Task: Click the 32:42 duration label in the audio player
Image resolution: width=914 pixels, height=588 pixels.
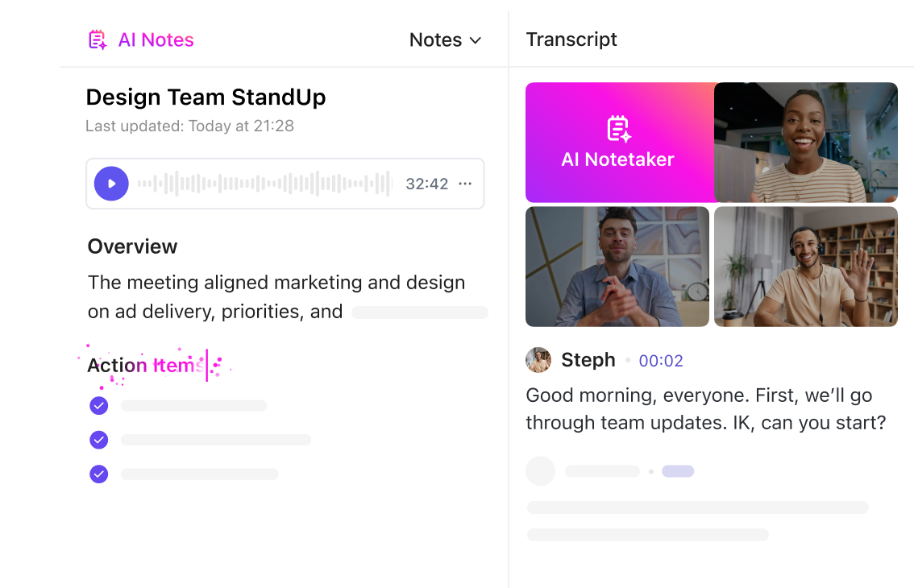Action: pos(426,184)
